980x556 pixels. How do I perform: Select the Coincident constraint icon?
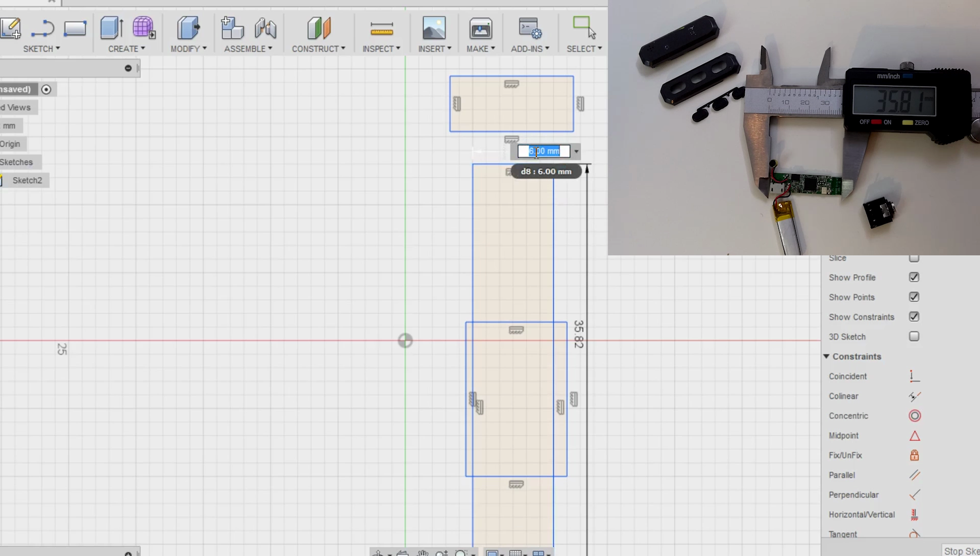(x=914, y=376)
